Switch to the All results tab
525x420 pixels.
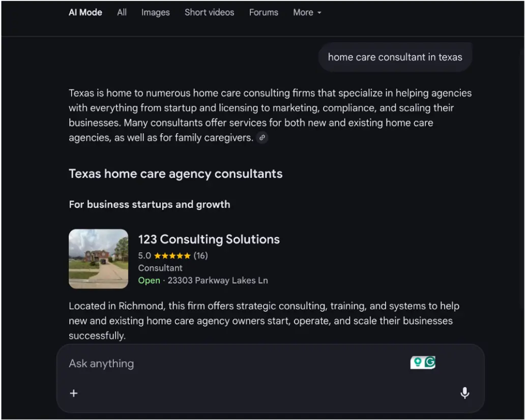(122, 12)
